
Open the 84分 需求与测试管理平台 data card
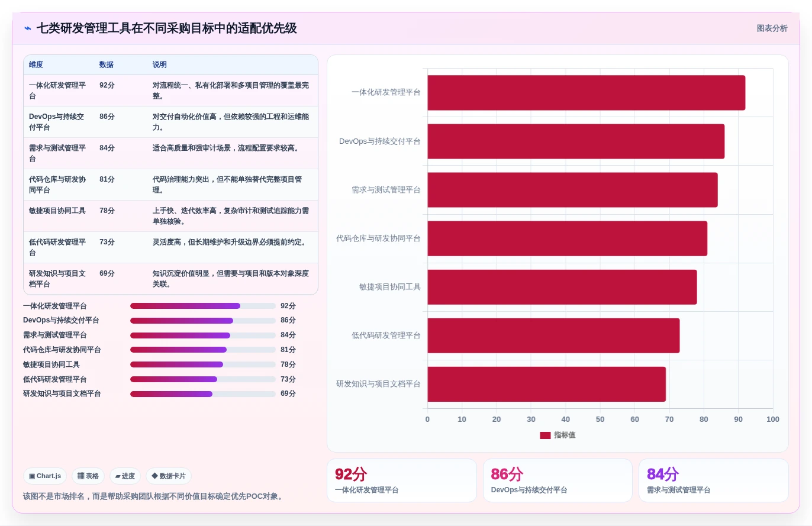714,480
